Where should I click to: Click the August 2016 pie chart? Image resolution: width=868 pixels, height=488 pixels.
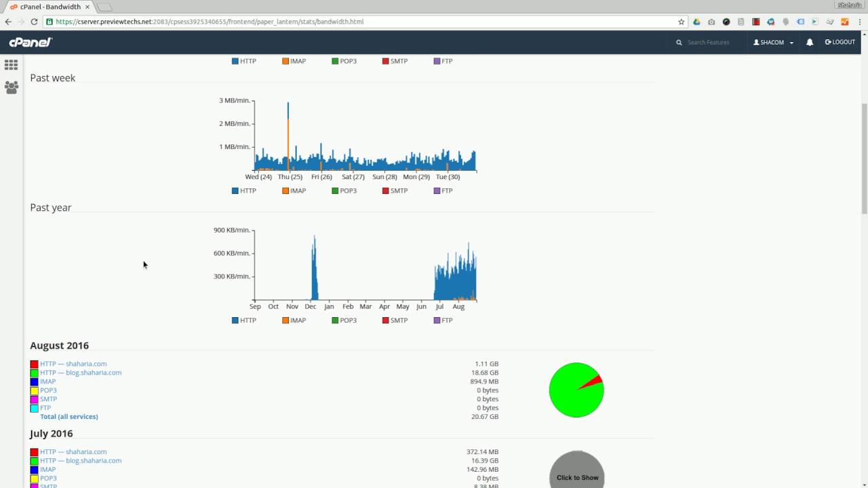point(576,390)
